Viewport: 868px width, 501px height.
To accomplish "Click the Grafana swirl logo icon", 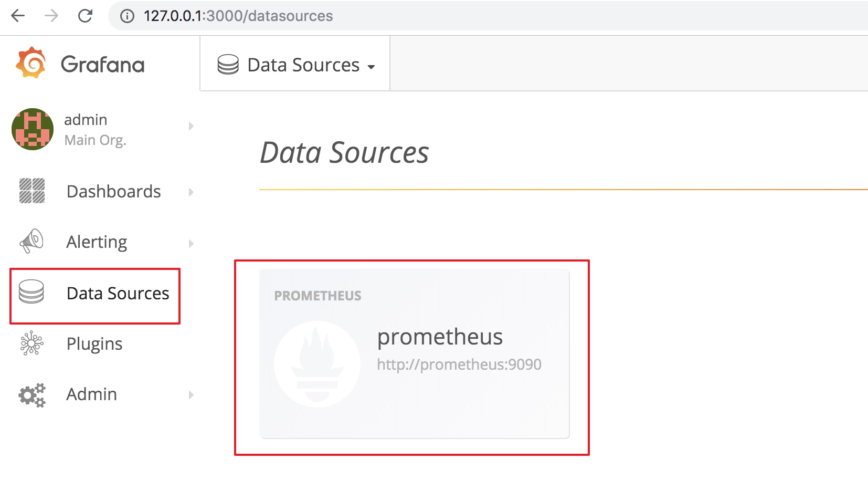I will pos(31,62).
